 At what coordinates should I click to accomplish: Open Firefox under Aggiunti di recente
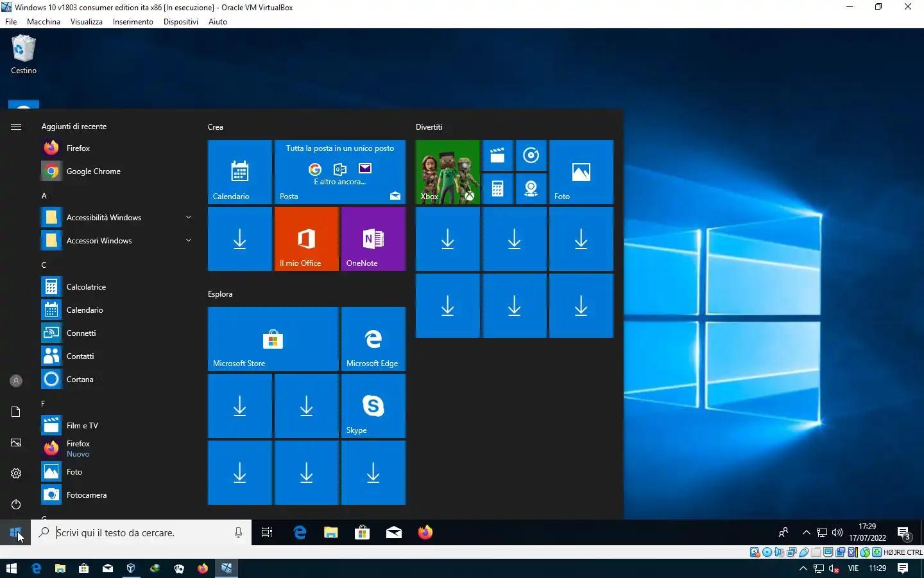116,148
